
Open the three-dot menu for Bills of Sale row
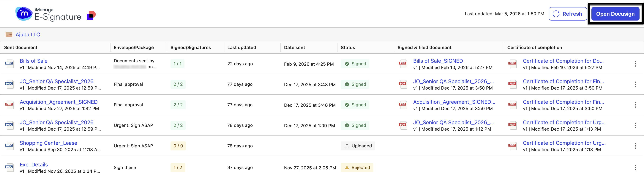tap(635, 64)
